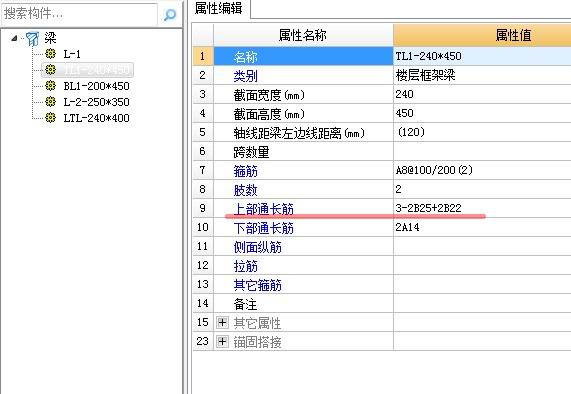Select the L-1 beam component
The width and height of the screenshot is (571, 394).
pyautogui.click(x=72, y=54)
